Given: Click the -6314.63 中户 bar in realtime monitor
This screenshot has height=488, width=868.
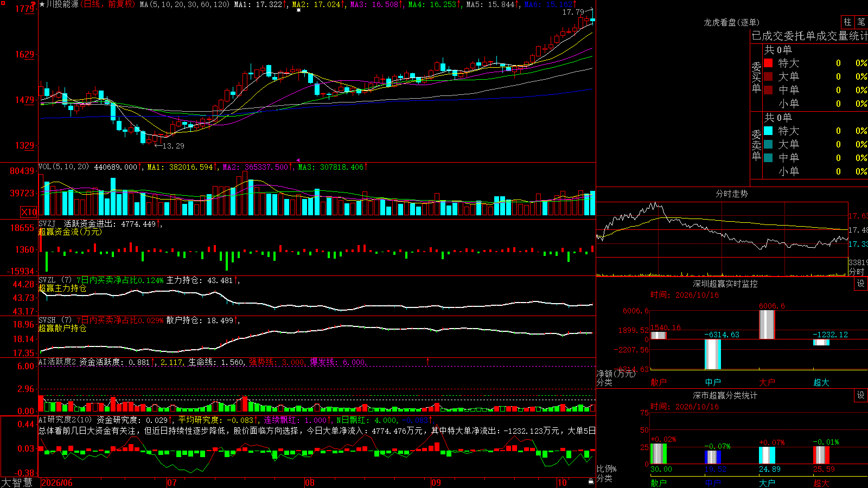Looking at the screenshot, I should pos(713,355).
